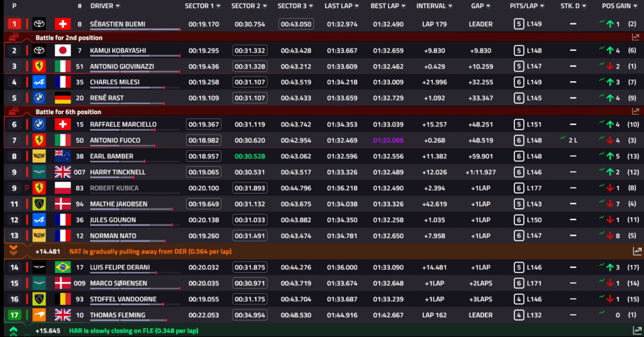Click the 2 L stint delta in Fuoco's row
The width and height of the screenshot is (644, 337).
573,140
